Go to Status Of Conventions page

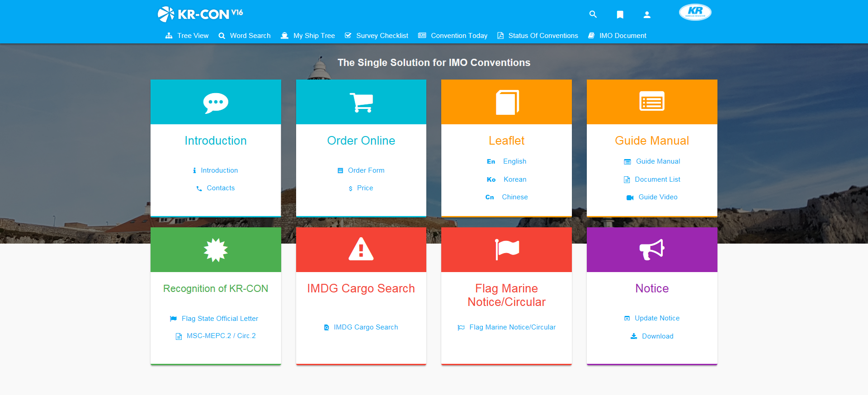coord(538,36)
